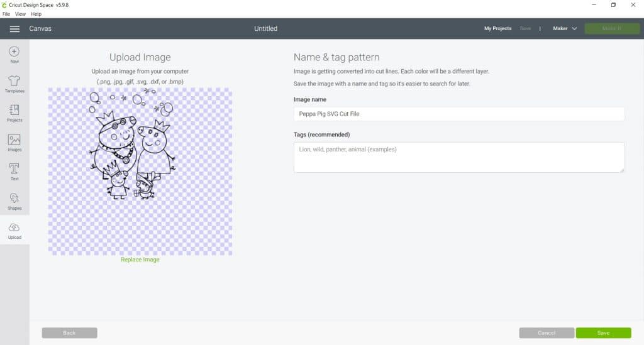This screenshot has width=644, height=345.
Task: Click the Tags (recommended) label
Action: (x=321, y=134)
